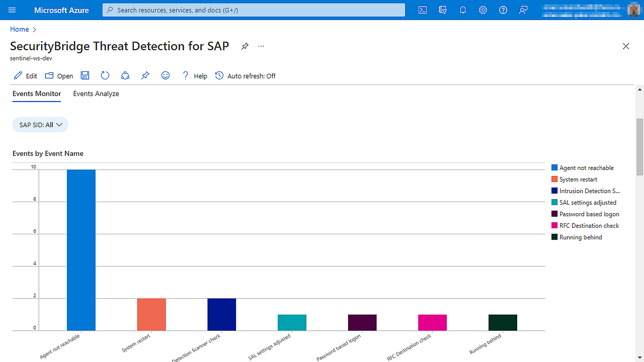The image size is (644, 362).
Task: Click the orange System restart bar
Action: pos(151,314)
